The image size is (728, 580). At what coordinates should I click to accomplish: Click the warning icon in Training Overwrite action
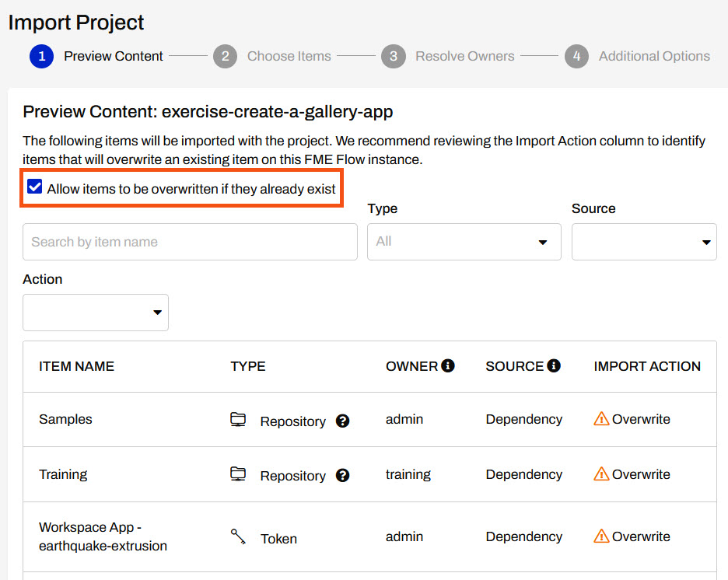(x=601, y=474)
